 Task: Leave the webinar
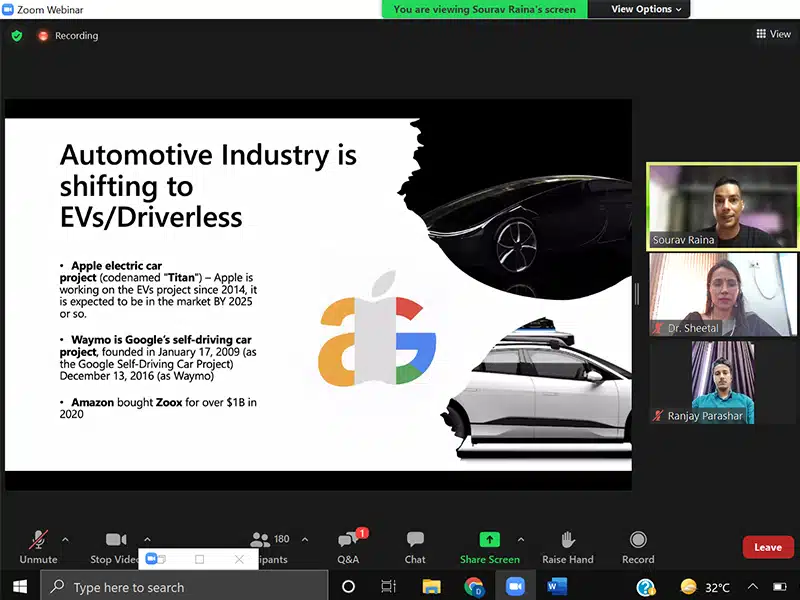pos(767,547)
